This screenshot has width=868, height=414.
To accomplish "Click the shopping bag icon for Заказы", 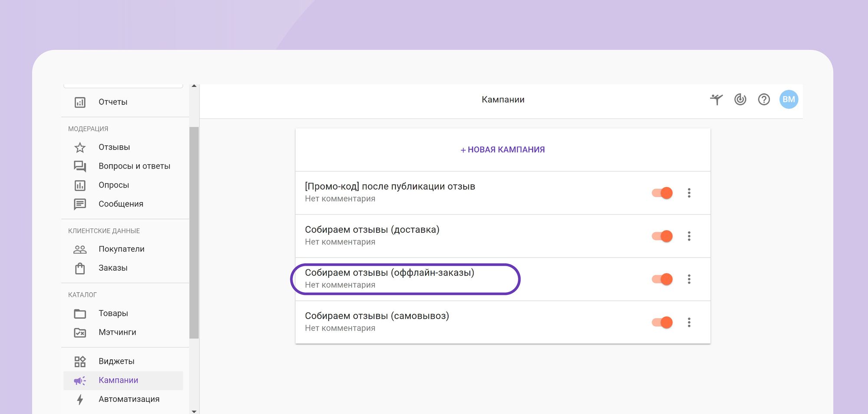I will (80, 268).
